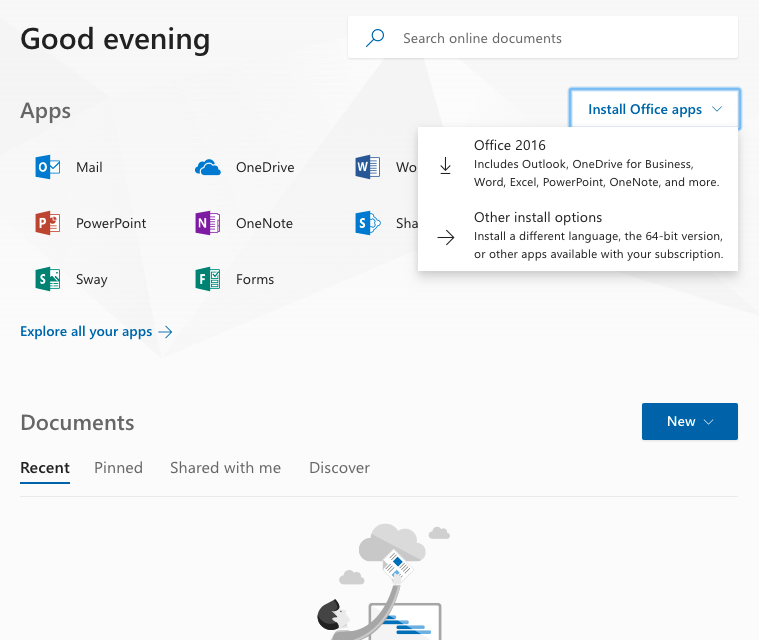Collapse the Install Office apps dropdown

(x=654, y=109)
